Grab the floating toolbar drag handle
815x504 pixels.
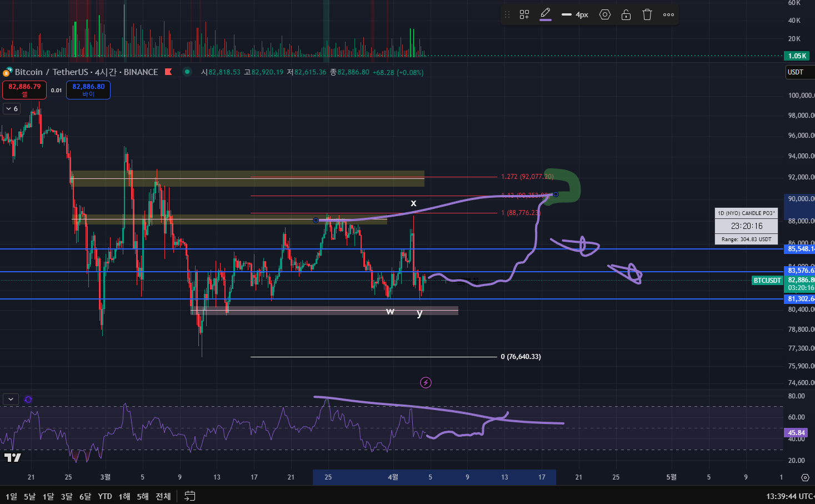point(507,15)
